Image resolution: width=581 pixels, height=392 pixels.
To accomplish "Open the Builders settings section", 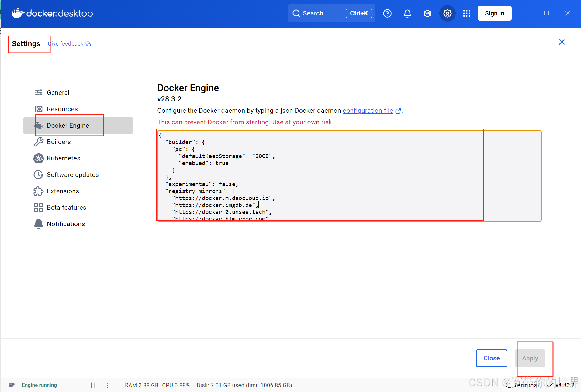I will [78, 142].
